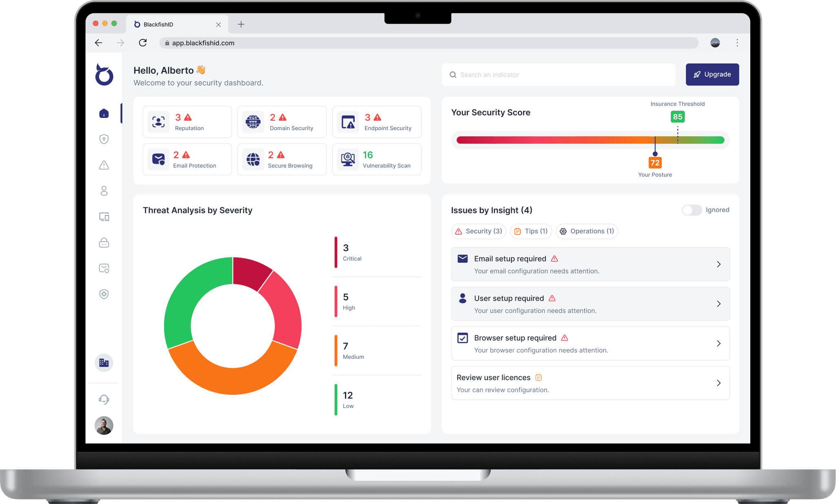Click the Email Protection envelope icon
The width and height of the screenshot is (836, 504).
(158, 160)
